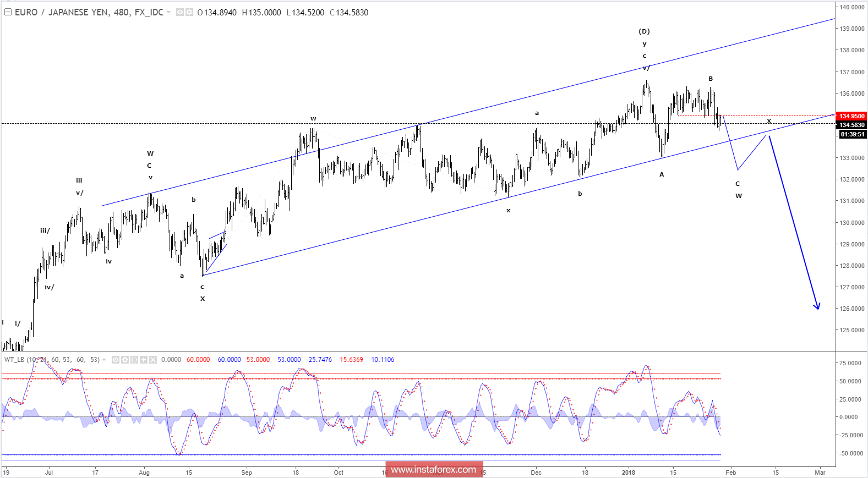Click 75.0000 level on indicator axis
Screen dimensions: 868x478
point(850,363)
